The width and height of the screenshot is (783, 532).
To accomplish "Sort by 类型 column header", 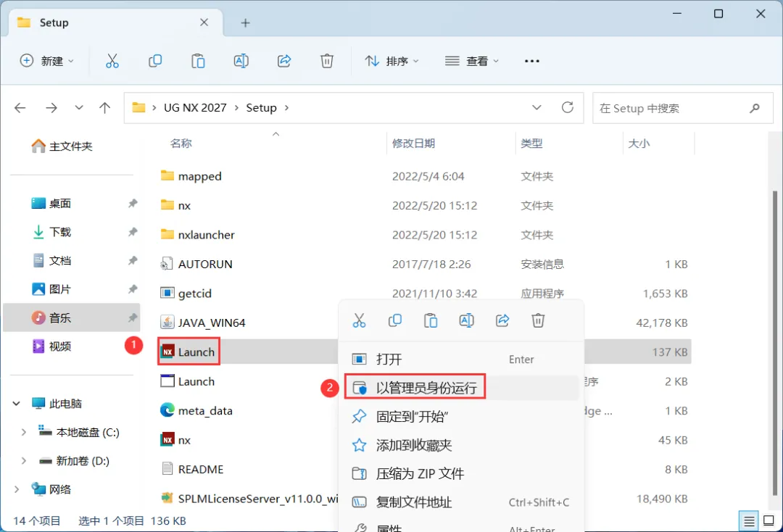I will 531,144.
